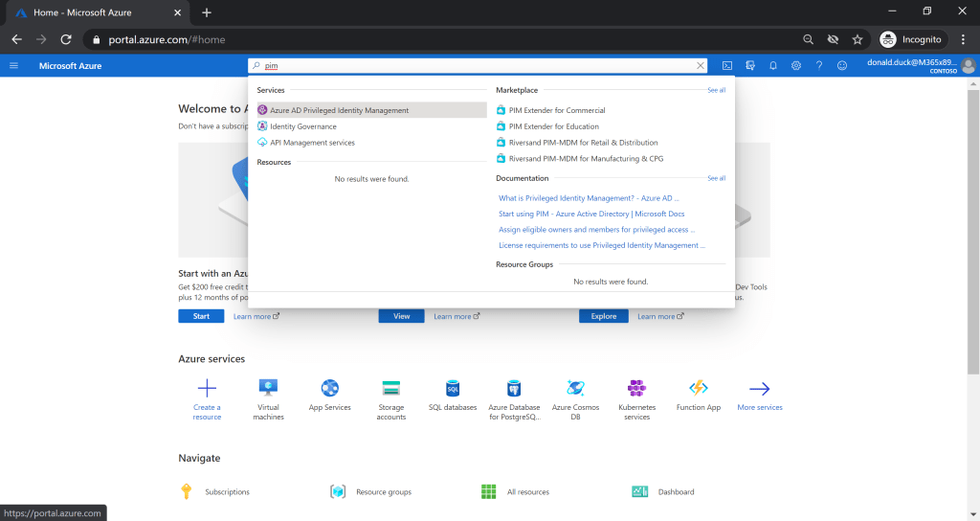This screenshot has width=980, height=521.
Task: Clear the search box with X
Action: pyautogui.click(x=701, y=66)
